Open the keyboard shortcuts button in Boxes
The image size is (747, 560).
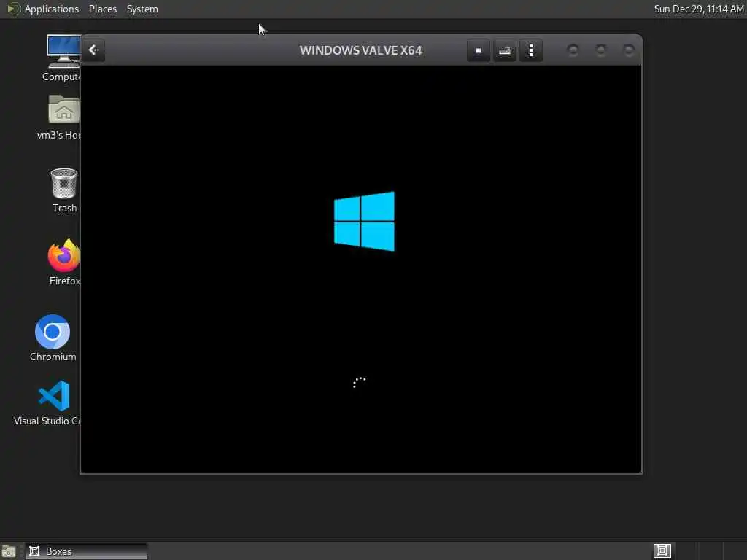point(505,50)
